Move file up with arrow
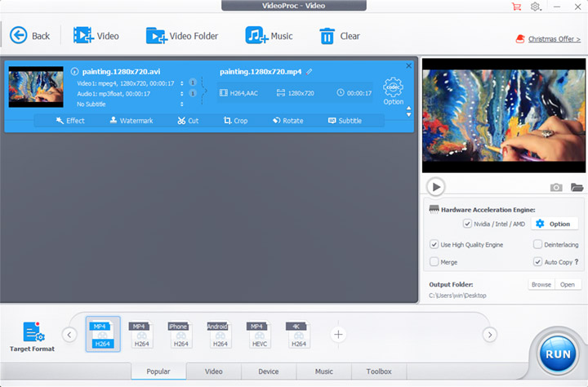 409,108
